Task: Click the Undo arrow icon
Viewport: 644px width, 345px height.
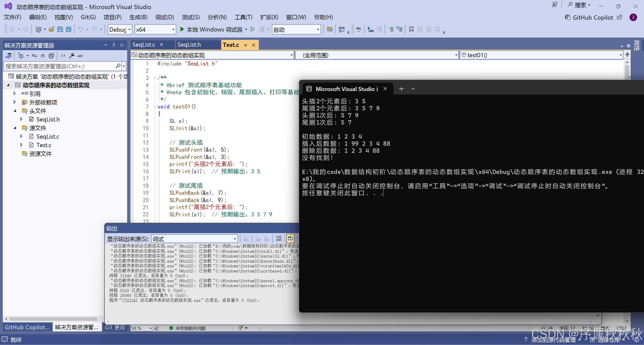Action: click(80, 29)
